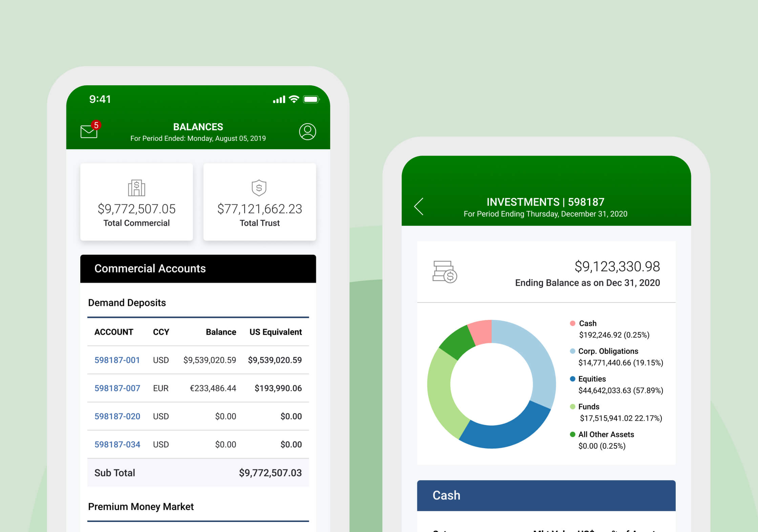Tap the red notification badge showing 5

[x=96, y=125]
